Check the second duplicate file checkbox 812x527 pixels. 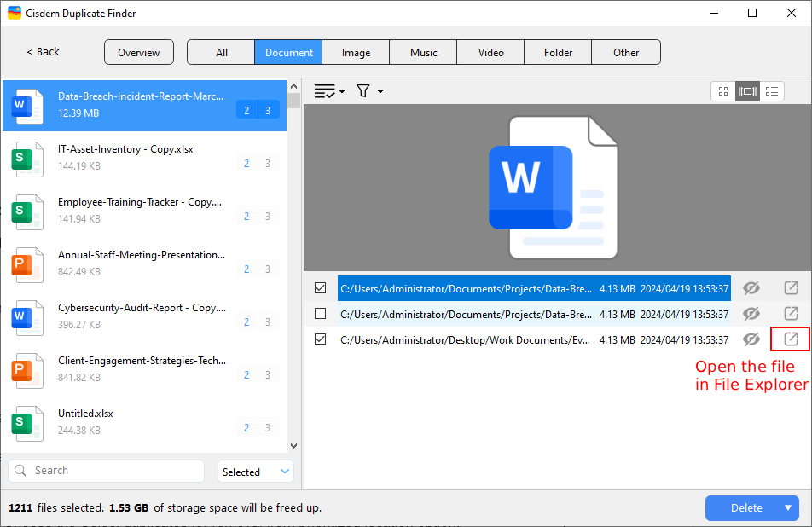pyautogui.click(x=321, y=314)
